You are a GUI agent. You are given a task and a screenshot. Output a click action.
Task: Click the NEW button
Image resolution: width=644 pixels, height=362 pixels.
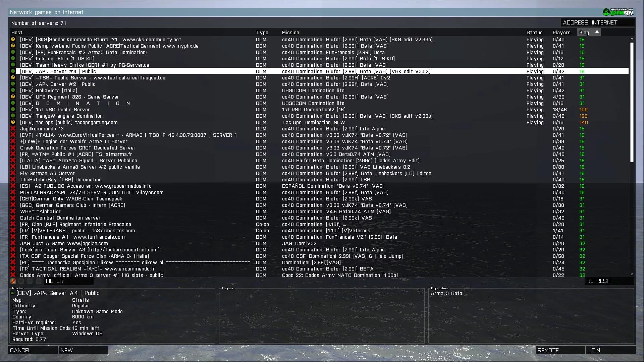pyautogui.click(x=84, y=350)
